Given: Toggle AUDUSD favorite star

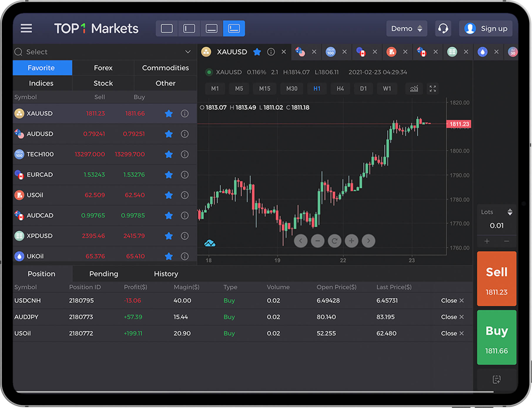Looking at the screenshot, I should 169,134.
